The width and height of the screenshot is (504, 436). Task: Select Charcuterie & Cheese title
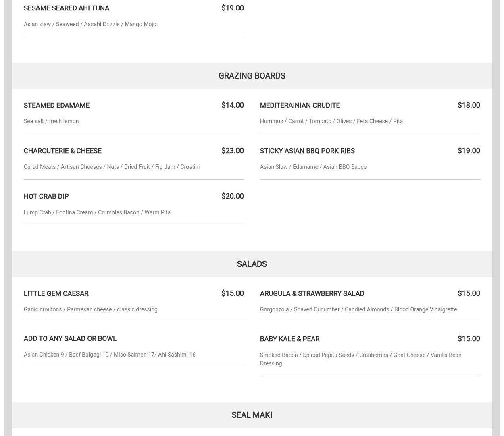pos(62,151)
